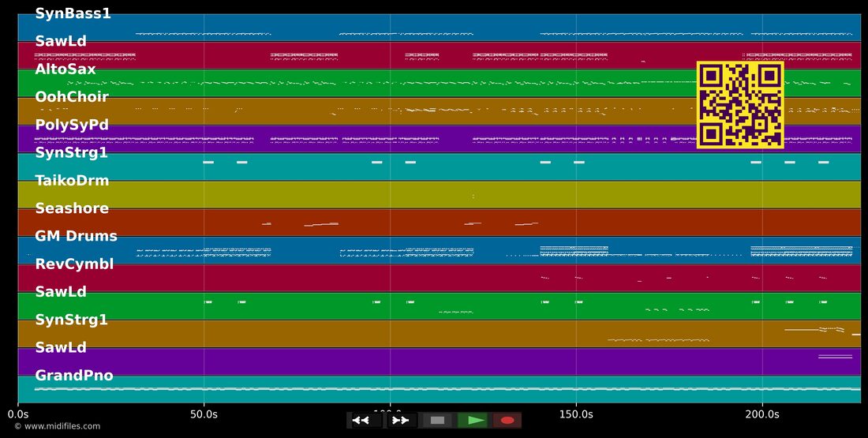Select the TaikoDrm track label
The height and width of the screenshot is (438, 868).
point(72,181)
